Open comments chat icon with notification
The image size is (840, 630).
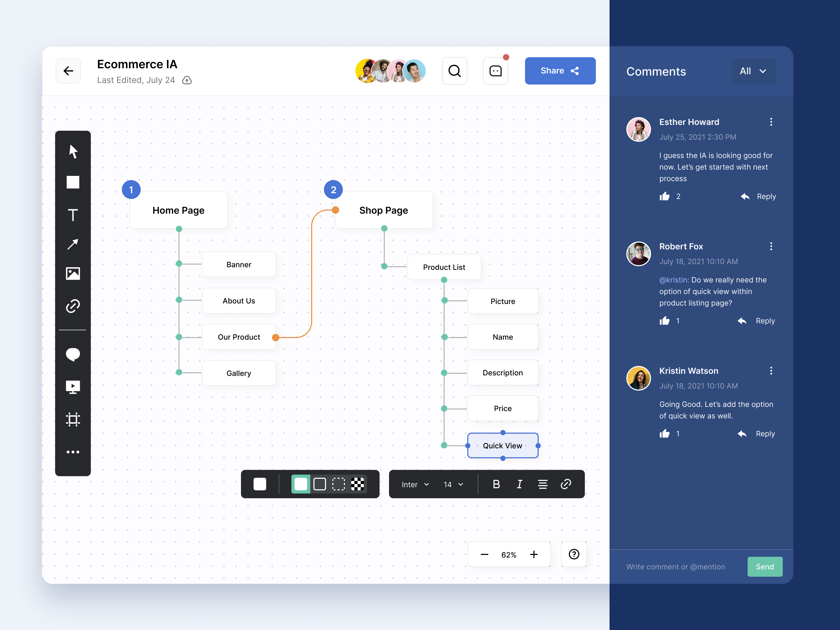point(496,71)
